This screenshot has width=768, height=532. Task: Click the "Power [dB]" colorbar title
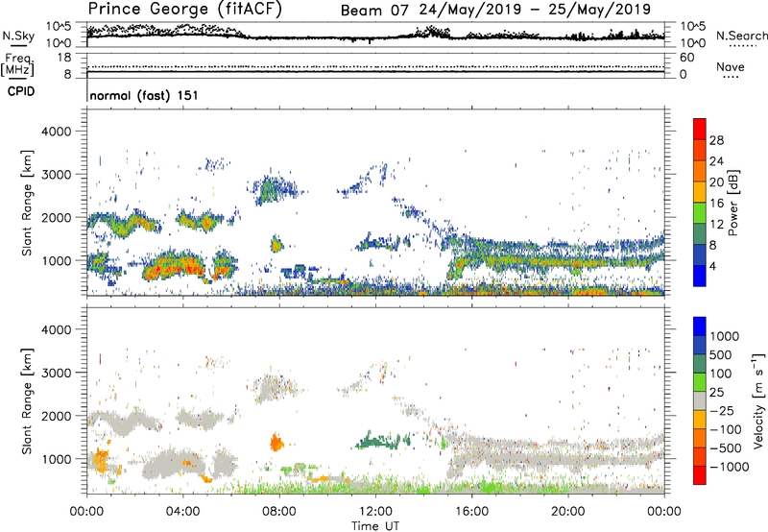[x=733, y=203]
